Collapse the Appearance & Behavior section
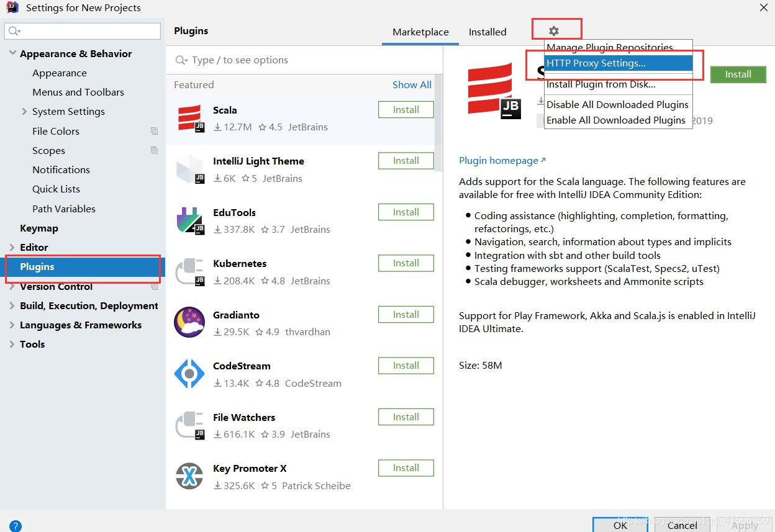The width and height of the screenshot is (775, 532). pos(12,53)
